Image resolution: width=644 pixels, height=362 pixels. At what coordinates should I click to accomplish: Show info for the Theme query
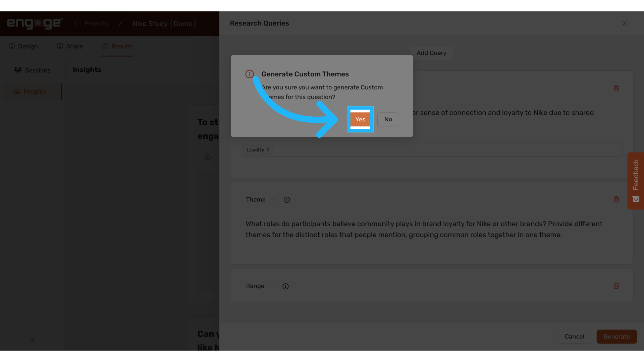click(287, 200)
